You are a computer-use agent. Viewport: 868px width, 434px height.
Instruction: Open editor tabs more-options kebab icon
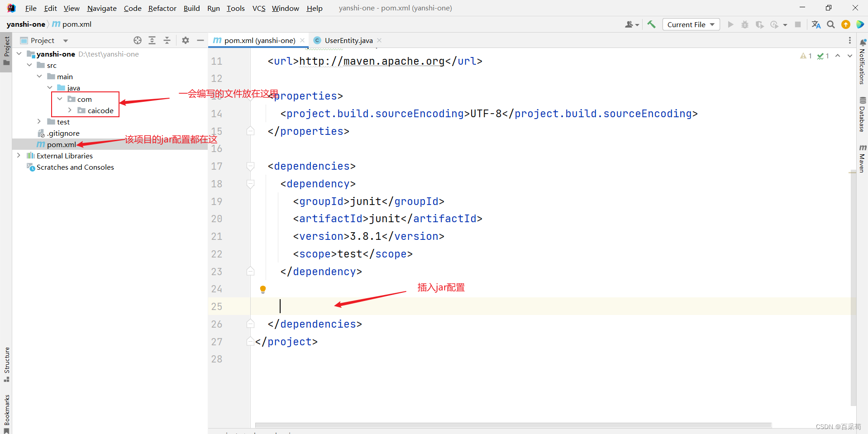(849, 40)
